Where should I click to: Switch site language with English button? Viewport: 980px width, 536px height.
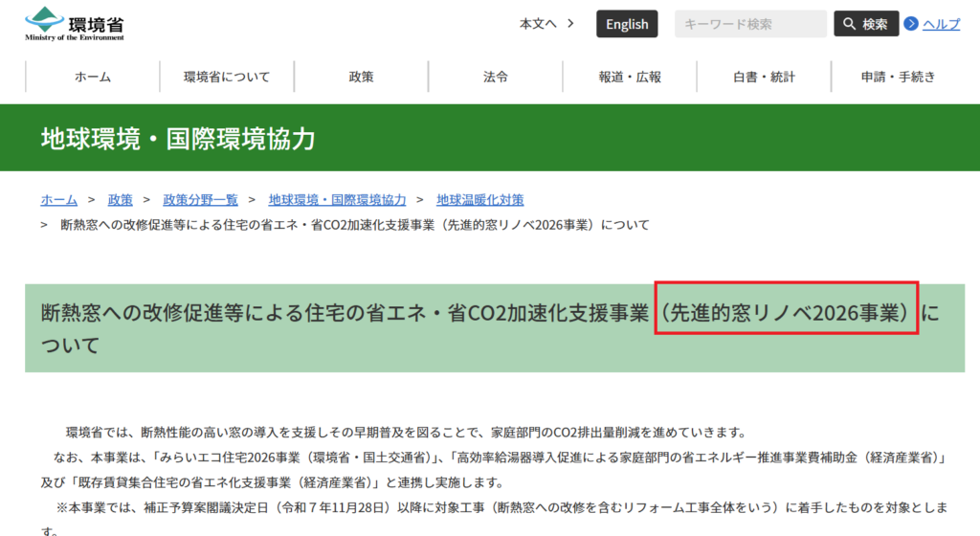tap(627, 24)
